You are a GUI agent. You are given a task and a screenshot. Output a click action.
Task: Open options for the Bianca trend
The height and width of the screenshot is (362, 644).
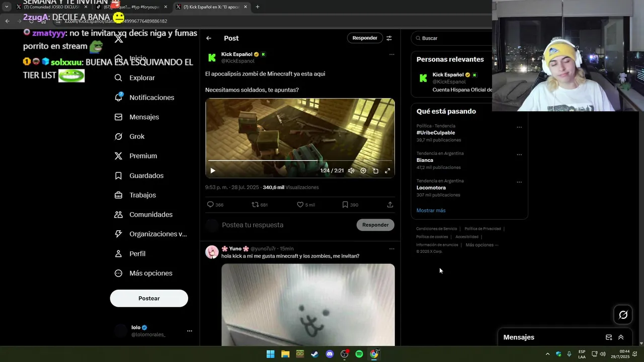coord(519,155)
